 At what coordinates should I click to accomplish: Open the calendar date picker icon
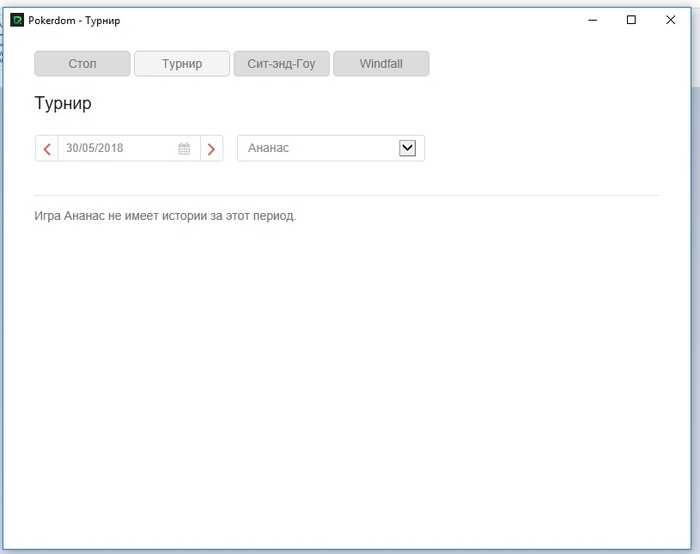coord(184,148)
